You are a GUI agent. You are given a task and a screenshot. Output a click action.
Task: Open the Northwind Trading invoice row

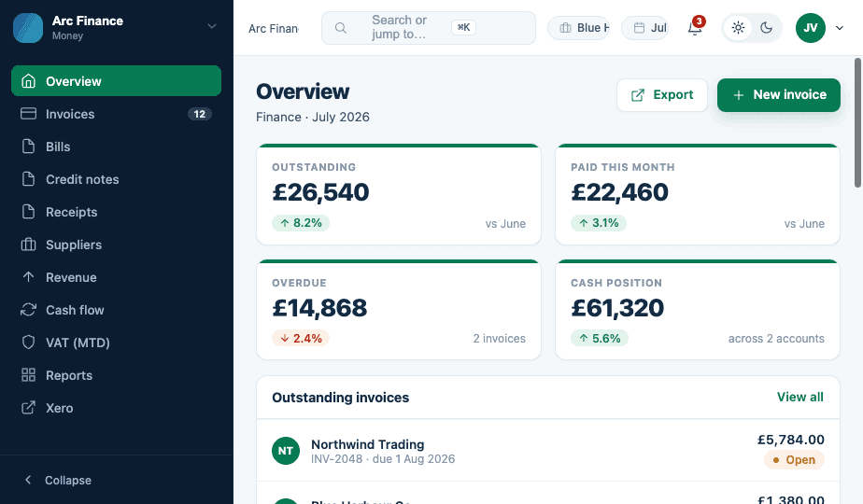(x=548, y=451)
